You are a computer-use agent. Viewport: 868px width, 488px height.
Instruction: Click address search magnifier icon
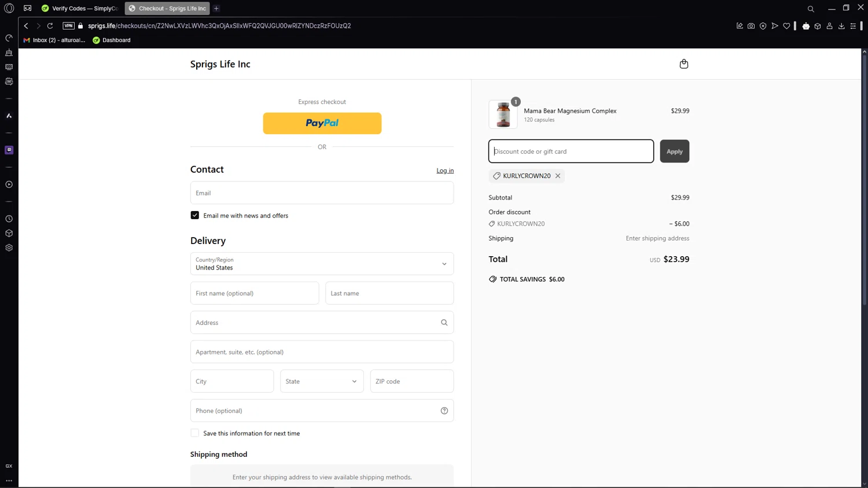point(444,323)
